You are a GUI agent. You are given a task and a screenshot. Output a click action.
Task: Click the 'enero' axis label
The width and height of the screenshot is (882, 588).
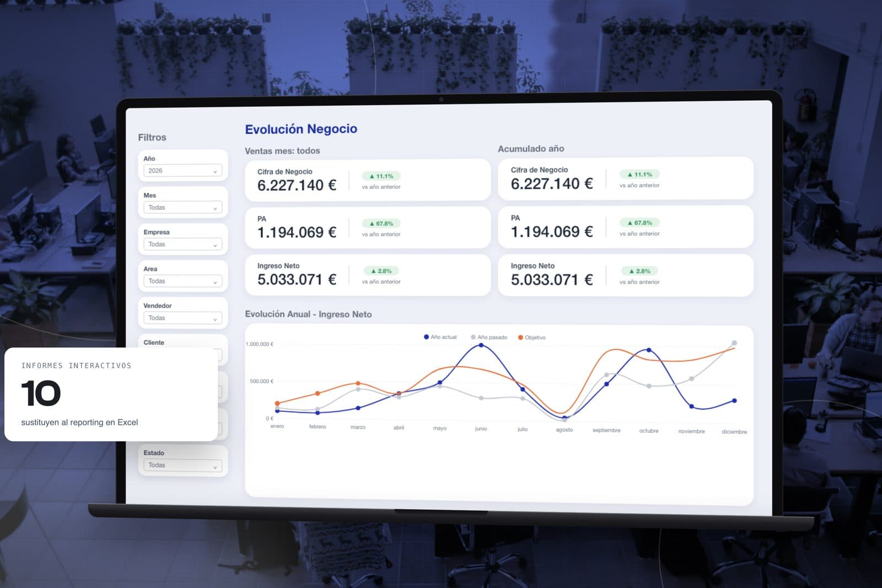(x=277, y=426)
